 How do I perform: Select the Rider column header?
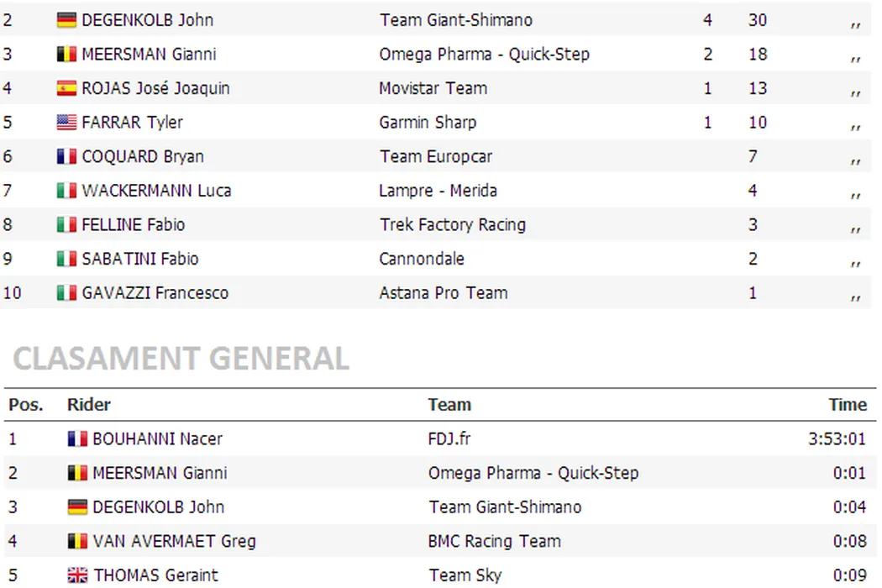coord(89,405)
